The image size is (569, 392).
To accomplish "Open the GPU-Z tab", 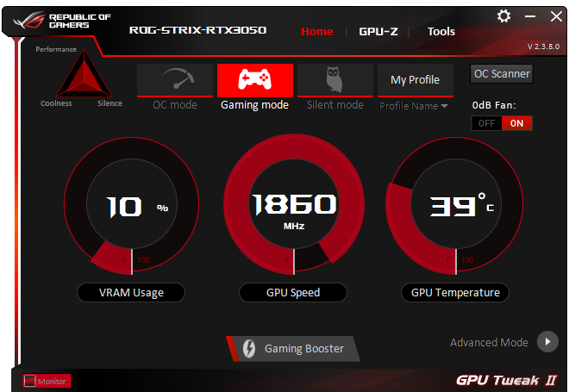I will coord(378,32).
